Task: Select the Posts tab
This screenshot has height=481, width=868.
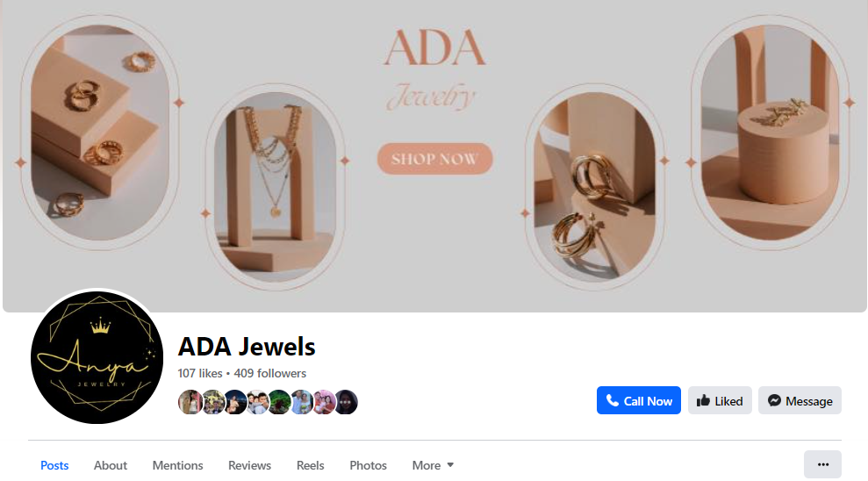Action: point(54,465)
